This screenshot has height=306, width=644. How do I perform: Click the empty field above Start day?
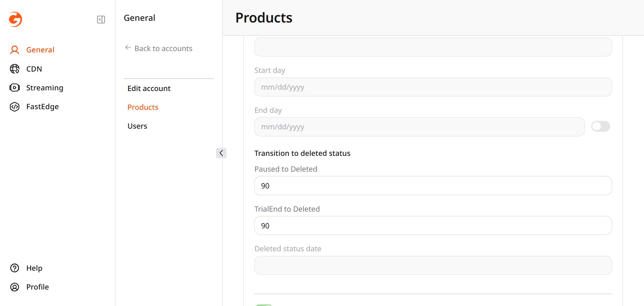[433, 47]
